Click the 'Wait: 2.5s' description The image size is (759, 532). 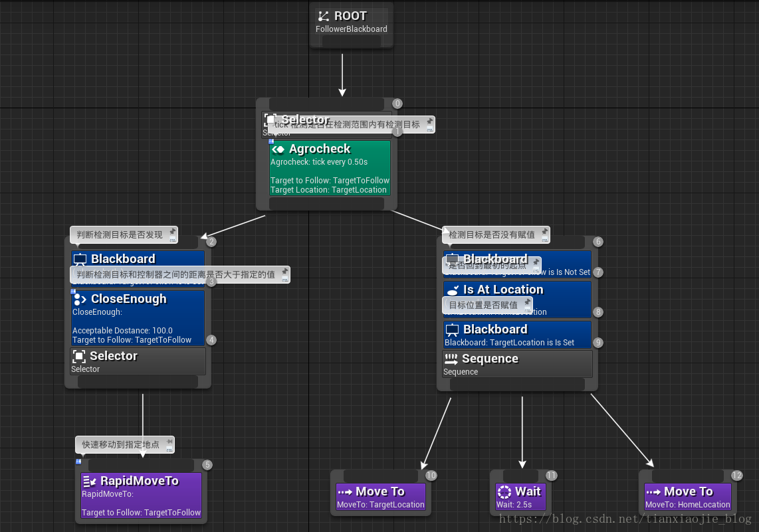point(514,504)
